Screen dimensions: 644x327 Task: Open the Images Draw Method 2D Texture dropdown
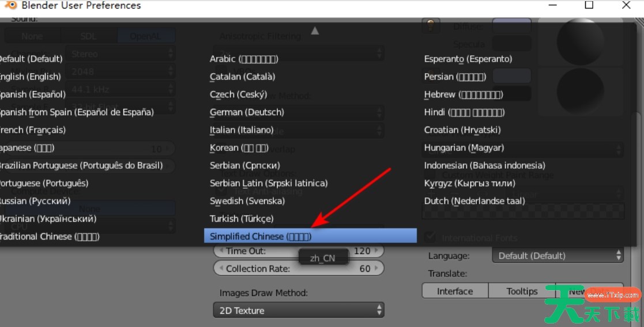pyautogui.click(x=298, y=310)
